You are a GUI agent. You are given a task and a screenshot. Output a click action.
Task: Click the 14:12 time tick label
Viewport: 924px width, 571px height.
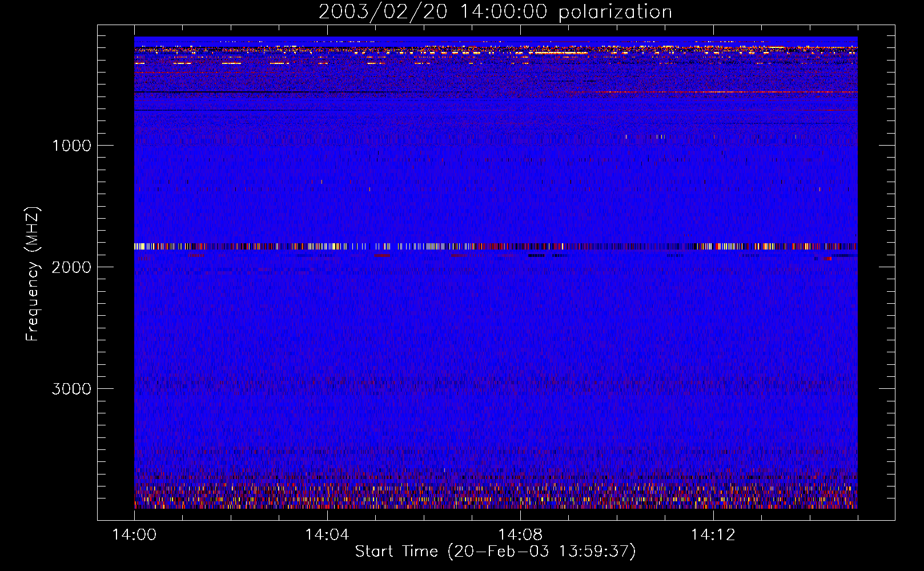(x=713, y=535)
